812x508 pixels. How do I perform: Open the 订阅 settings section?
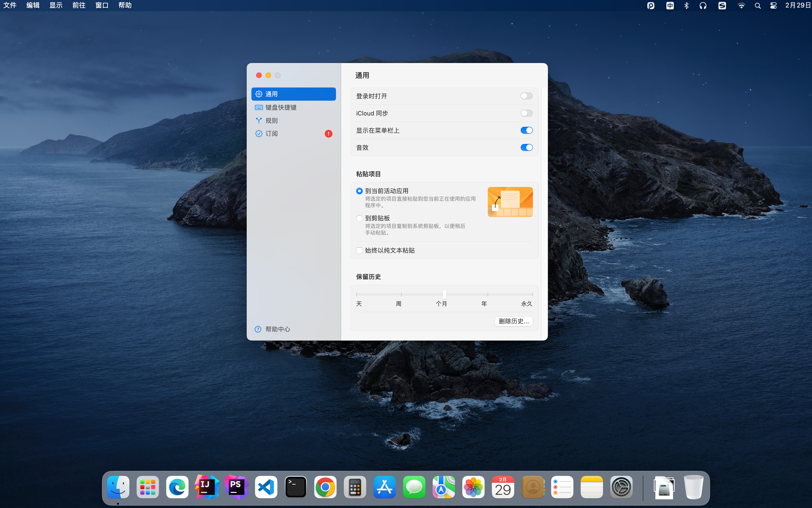pos(293,133)
